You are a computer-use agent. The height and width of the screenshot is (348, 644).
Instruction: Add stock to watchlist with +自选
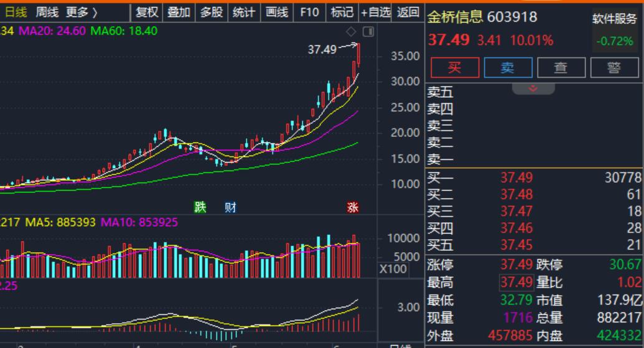[x=376, y=12]
